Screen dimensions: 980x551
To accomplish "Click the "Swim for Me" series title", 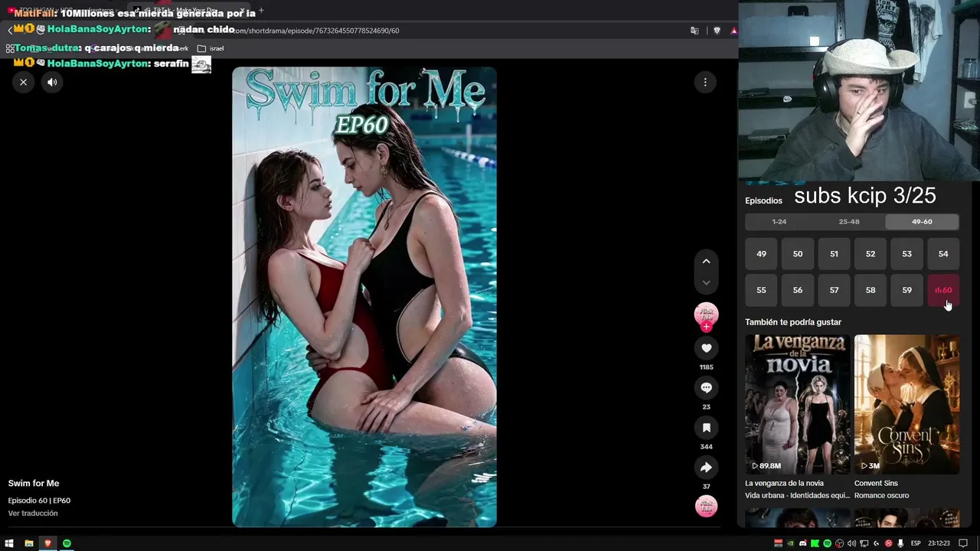I will [x=34, y=484].
